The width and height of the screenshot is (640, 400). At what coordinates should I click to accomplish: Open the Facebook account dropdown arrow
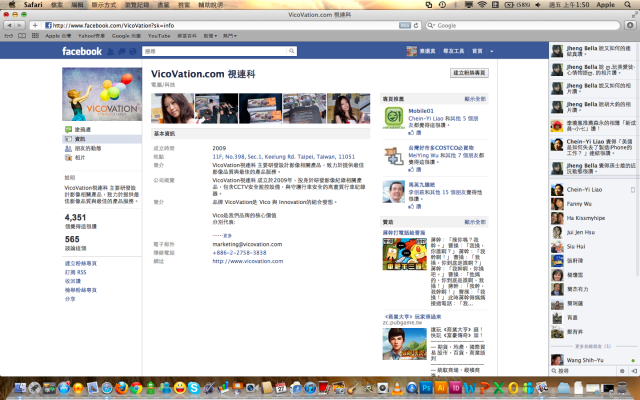click(x=491, y=51)
